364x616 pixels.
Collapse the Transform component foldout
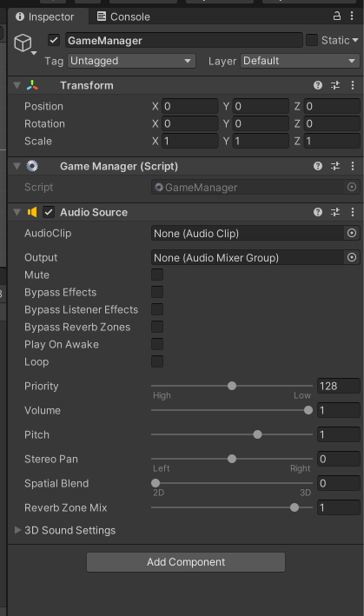pos(17,85)
